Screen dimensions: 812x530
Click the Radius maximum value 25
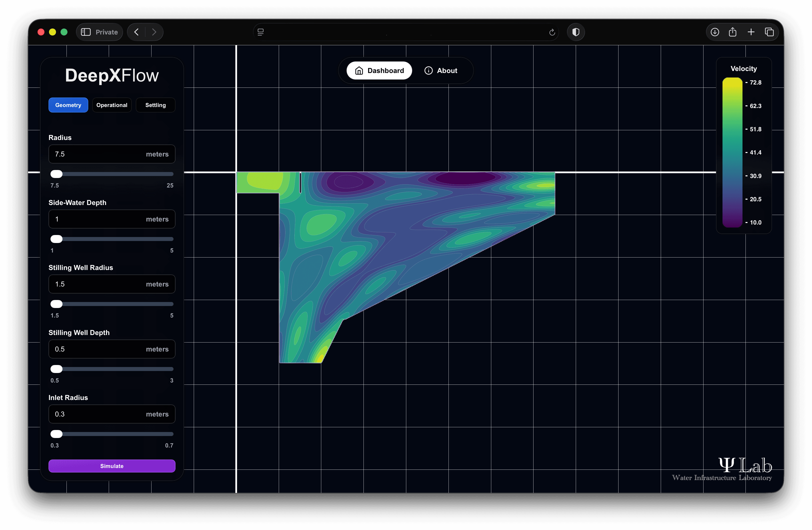tap(170, 185)
